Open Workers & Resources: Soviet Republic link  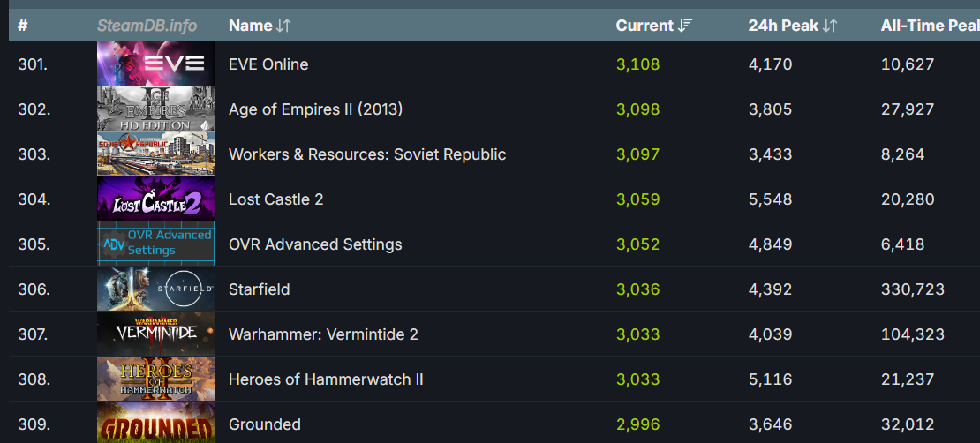tap(367, 154)
